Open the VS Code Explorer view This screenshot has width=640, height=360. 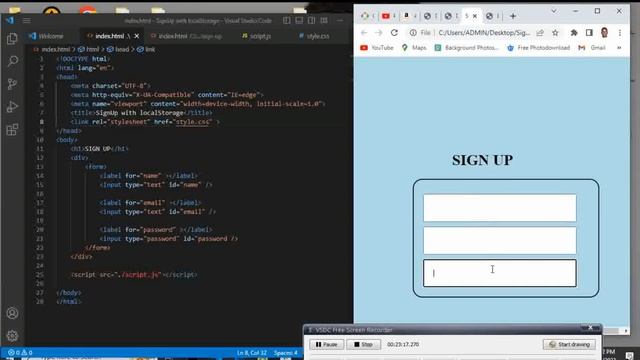click(12, 39)
